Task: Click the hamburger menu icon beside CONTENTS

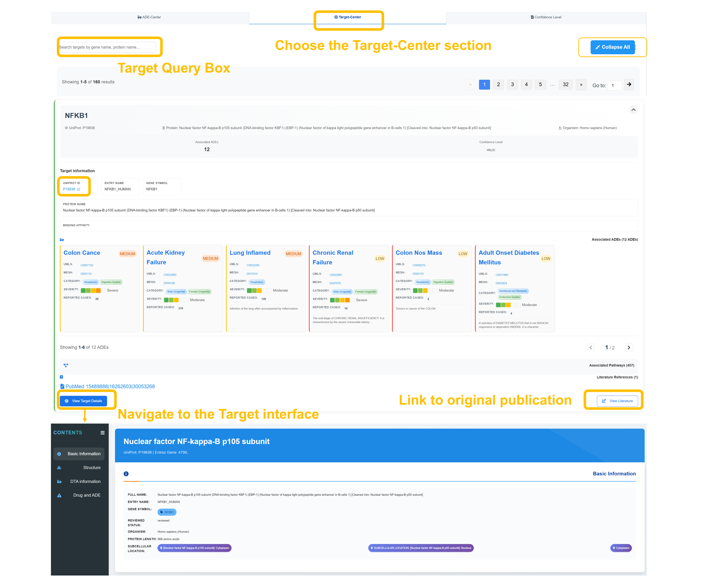Action: (x=102, y=433)
